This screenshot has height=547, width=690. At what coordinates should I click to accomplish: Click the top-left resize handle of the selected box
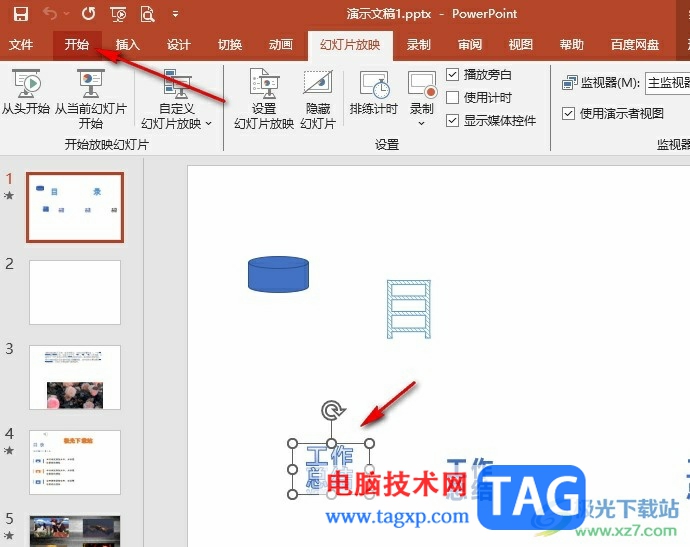pos(292,444)
